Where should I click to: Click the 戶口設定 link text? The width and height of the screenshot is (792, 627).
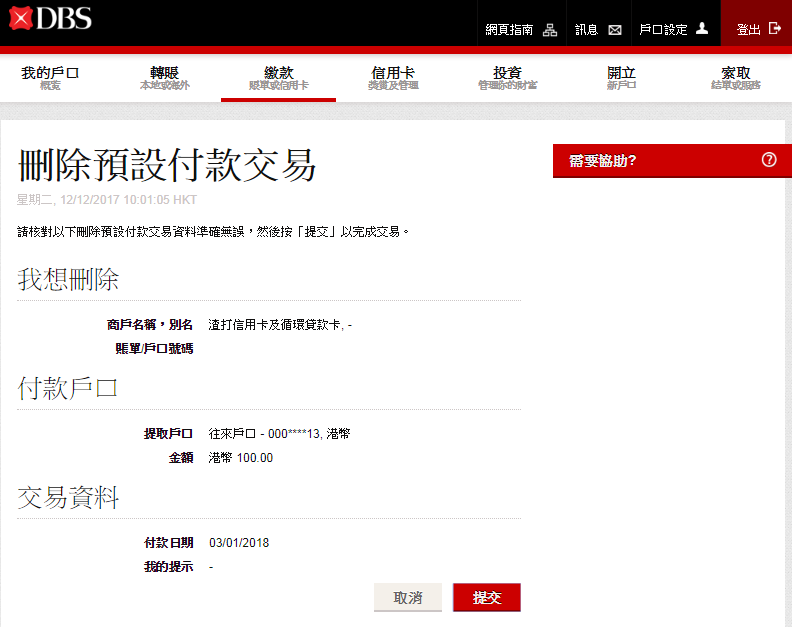click(x=663, y=30)
